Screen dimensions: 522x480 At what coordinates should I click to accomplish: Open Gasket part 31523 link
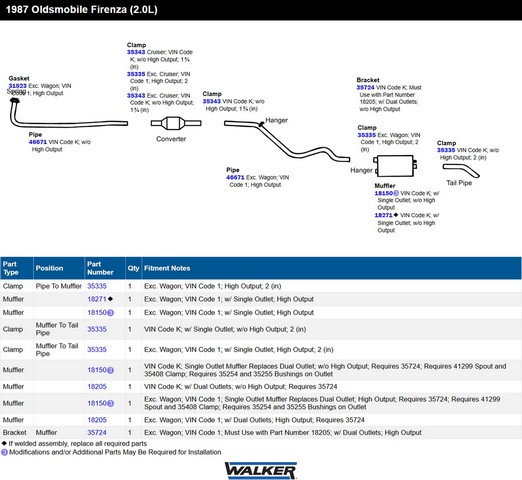(17, 86)
